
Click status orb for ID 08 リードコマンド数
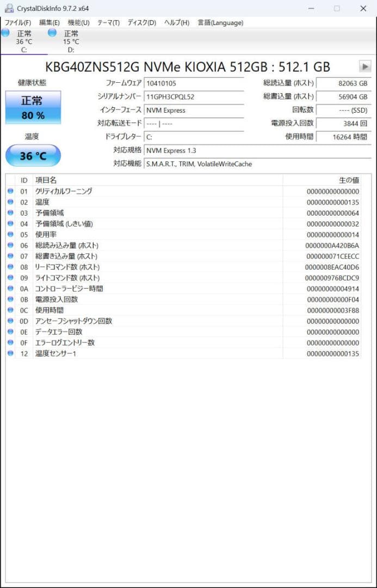(10, 267)
